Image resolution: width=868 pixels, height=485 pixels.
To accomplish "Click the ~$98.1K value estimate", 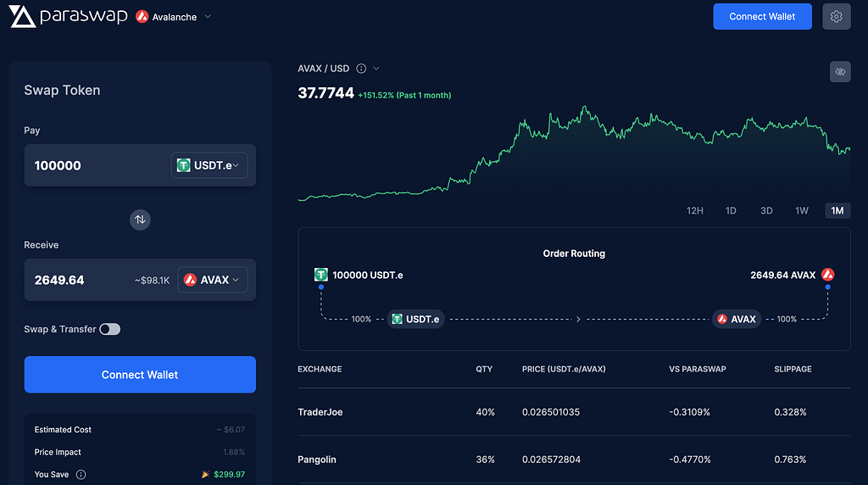I will tap(153, 280).
